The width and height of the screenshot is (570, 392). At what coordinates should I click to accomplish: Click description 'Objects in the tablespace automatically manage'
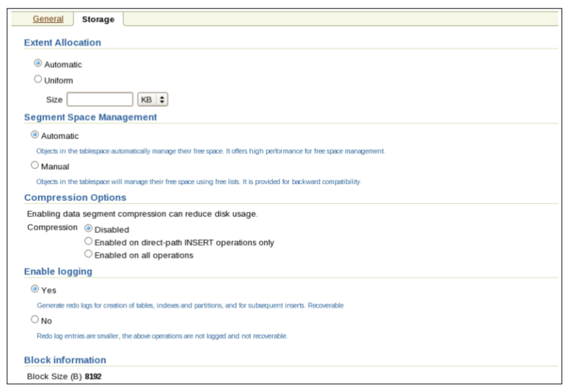click(211, 151)
